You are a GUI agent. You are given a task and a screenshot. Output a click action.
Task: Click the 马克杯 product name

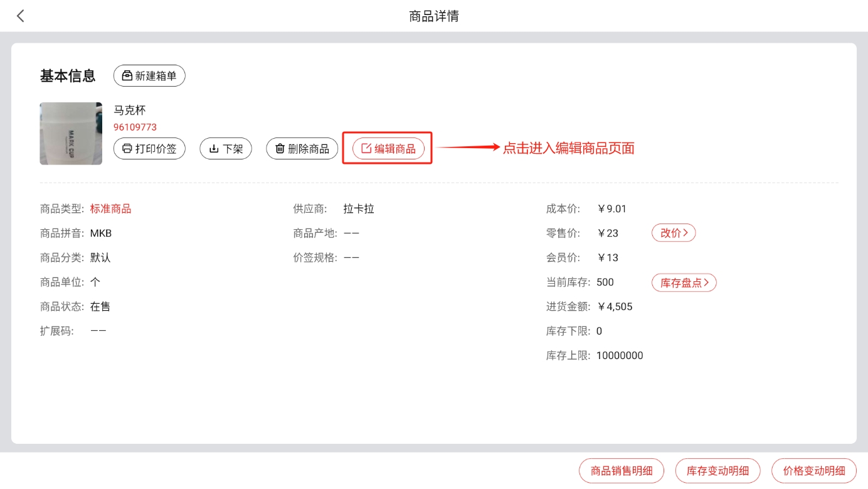pyautogui.click(x=129, y=110)
